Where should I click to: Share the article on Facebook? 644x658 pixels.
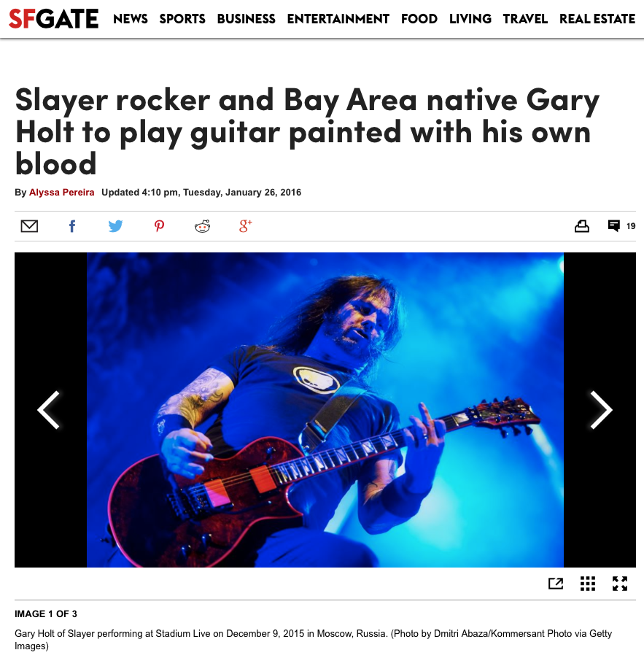click(72, 226)
